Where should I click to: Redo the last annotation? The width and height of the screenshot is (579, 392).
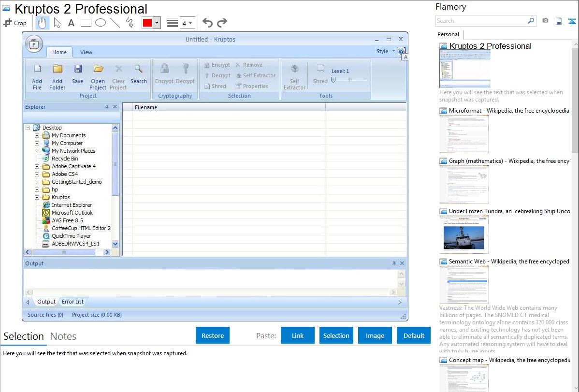(222, 23)
